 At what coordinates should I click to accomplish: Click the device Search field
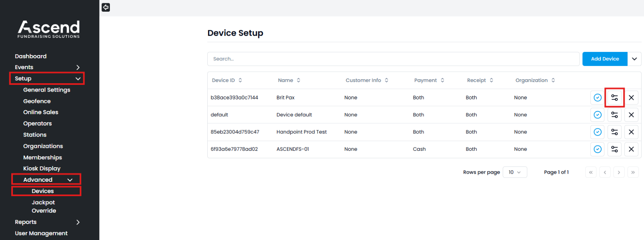(393, 59)
